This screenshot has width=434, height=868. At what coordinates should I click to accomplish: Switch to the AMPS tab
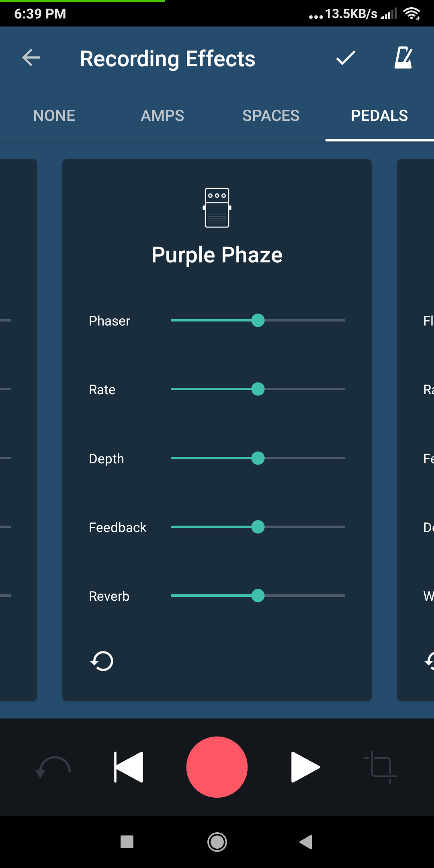[162, 116]
